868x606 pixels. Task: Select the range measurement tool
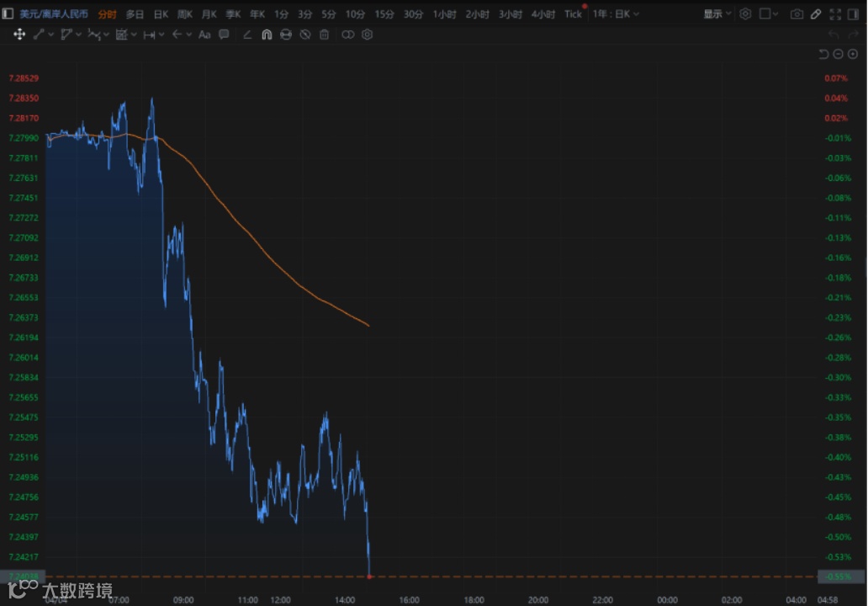point(149,35)
